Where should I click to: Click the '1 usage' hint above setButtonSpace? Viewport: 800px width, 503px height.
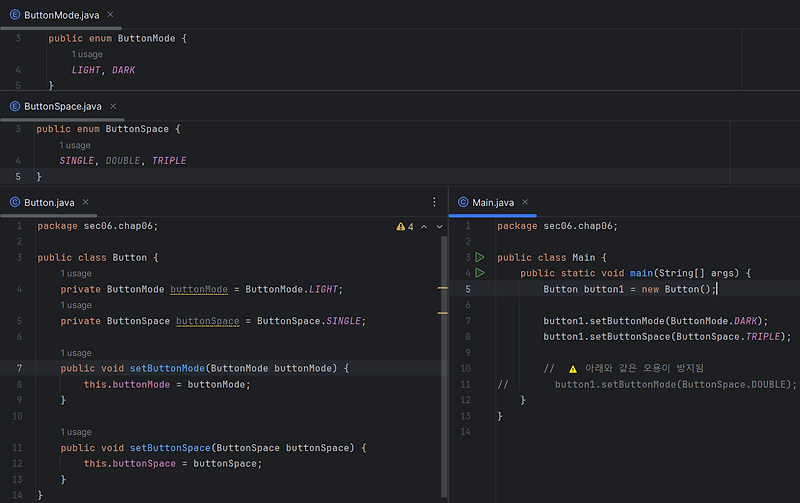point(76,432)
